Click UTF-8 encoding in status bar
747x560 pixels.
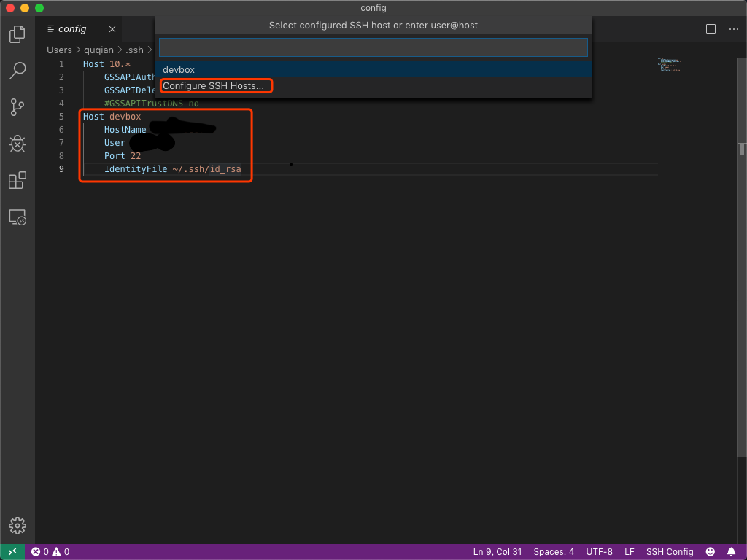click(x=599, y=552)
